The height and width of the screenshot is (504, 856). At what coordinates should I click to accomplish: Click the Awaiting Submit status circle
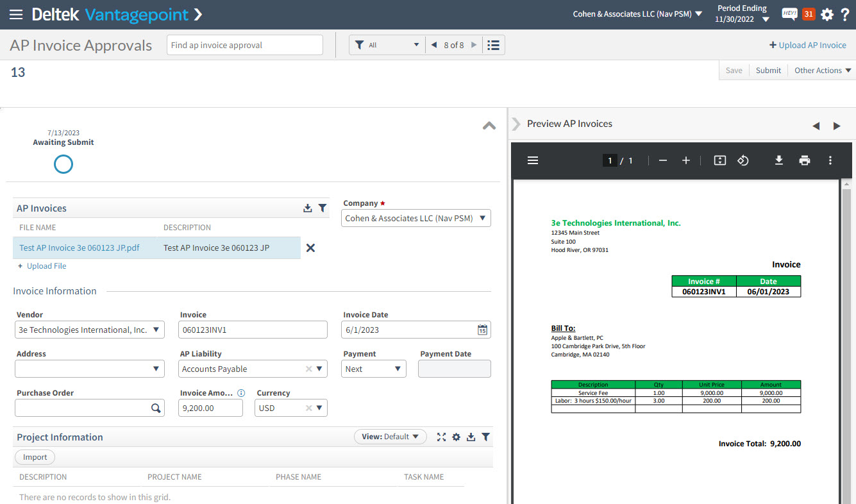(63, 164)
